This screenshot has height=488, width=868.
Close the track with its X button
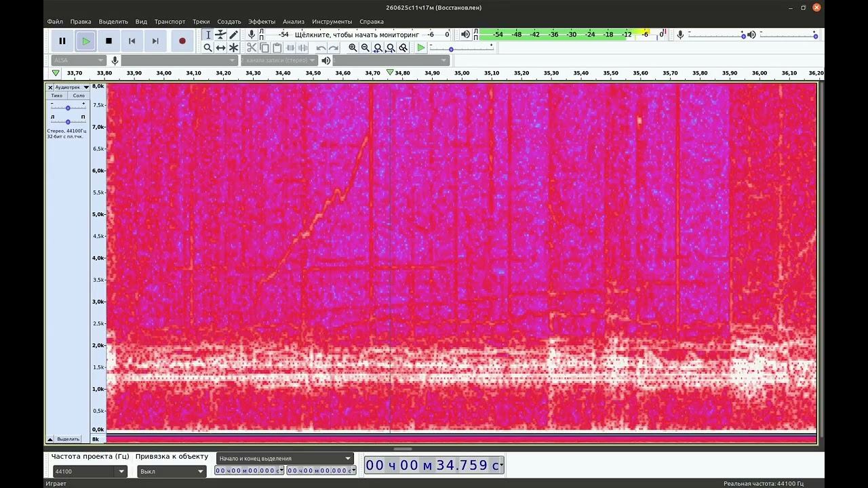point(50,87)
